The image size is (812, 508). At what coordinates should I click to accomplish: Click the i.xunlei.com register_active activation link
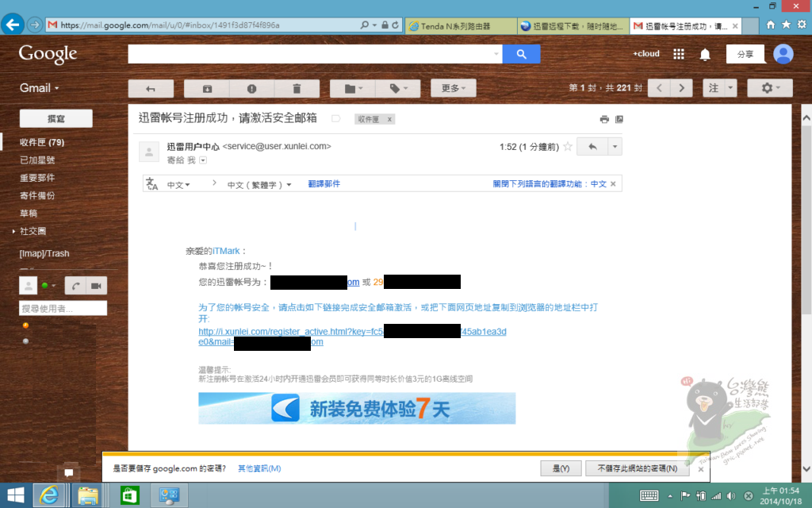[352, 337]
